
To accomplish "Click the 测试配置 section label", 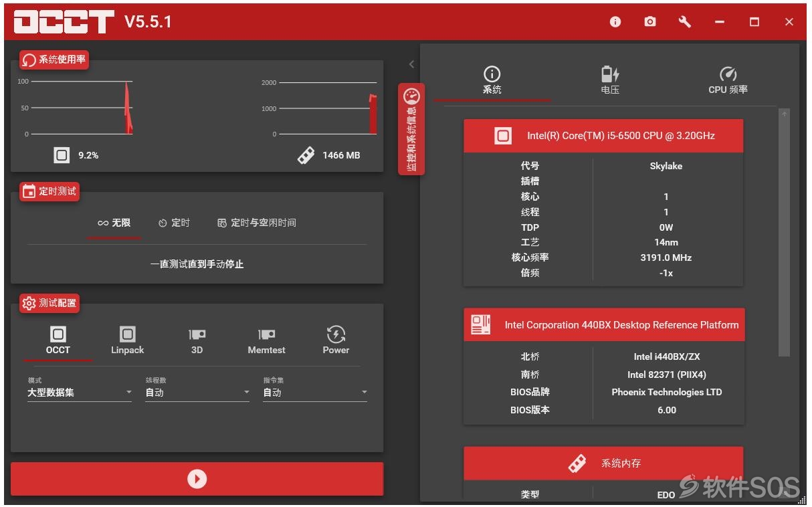I will [x=49, y=303].
